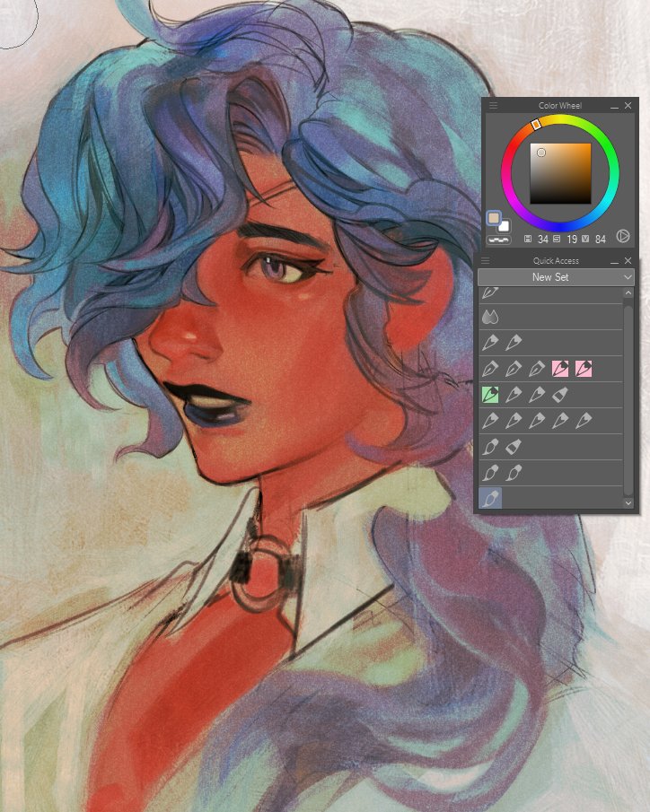650x812 pixels.
Task: Minimize the Color Wheel panel
Action: pyautogui.click(x=614, y=106)
